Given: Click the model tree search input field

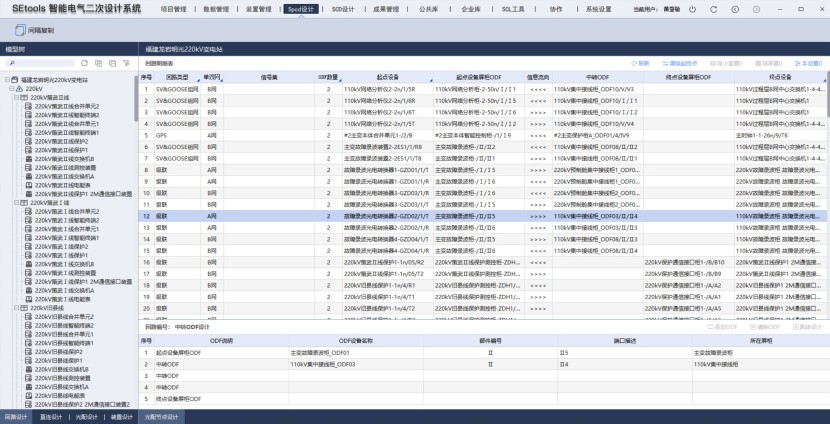Looking at the screenshot, I should [x=38, y=63].
